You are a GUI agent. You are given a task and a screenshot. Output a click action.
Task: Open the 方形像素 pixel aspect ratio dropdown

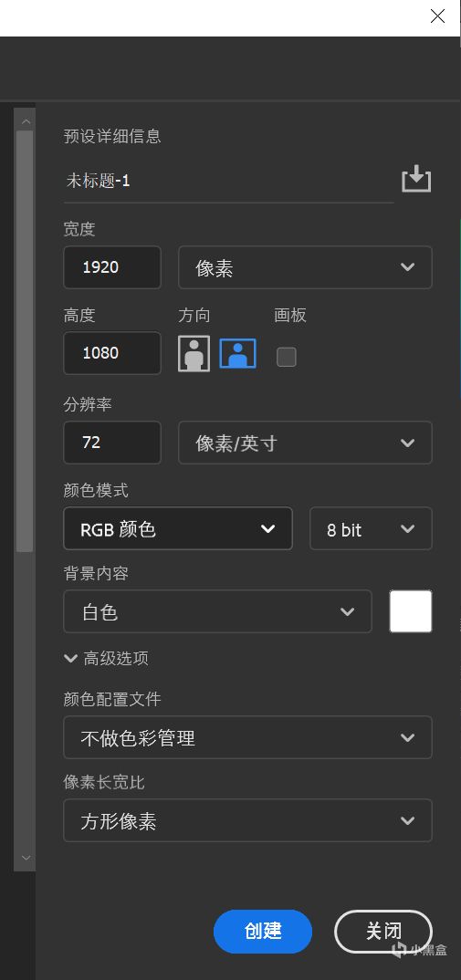[248, 820]
